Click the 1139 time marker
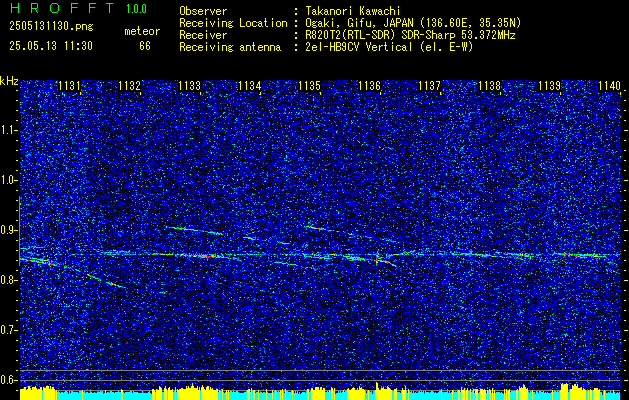This screenshot has width=629, height=400. tap(550, 86)
